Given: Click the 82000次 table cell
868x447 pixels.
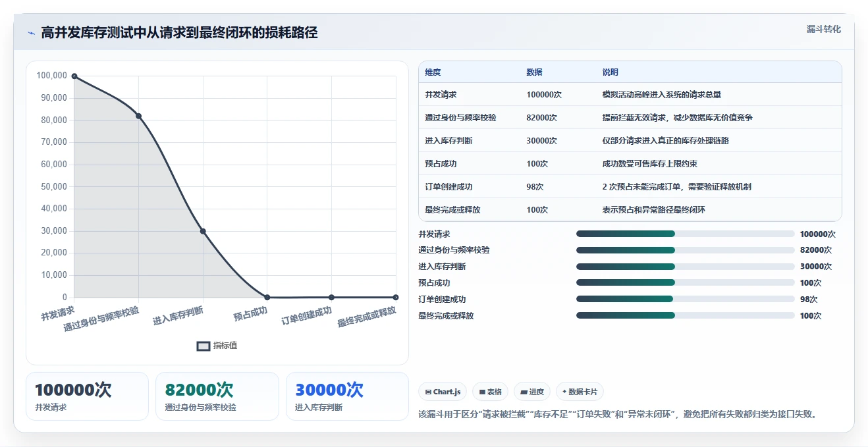Looking at the screenshot, I should [541, 118].
